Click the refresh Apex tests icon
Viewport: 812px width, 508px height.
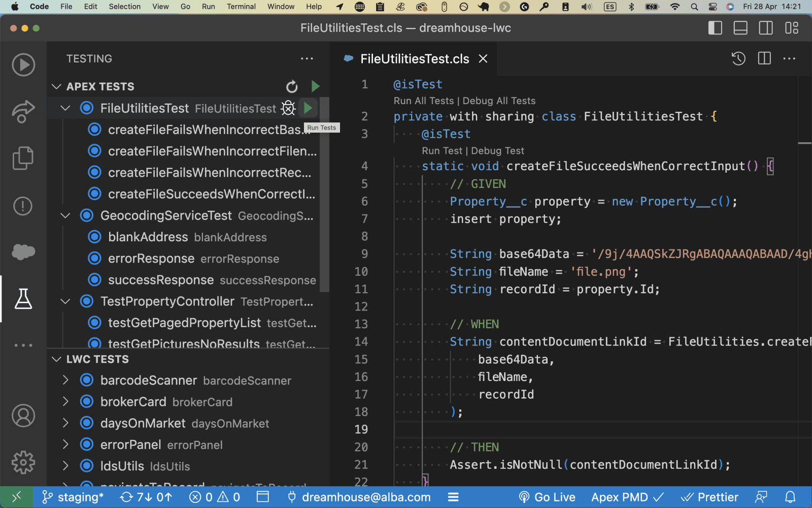[x=292, y=87]
